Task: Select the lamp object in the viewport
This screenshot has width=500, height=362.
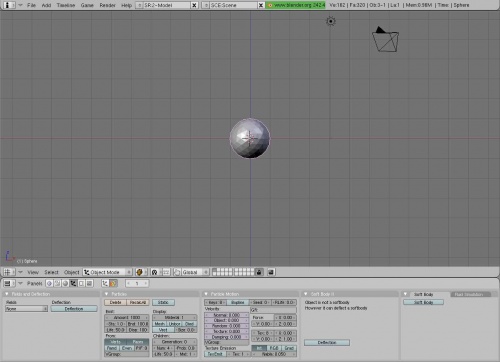Action: pyautogui.click(x=330, y=21)
